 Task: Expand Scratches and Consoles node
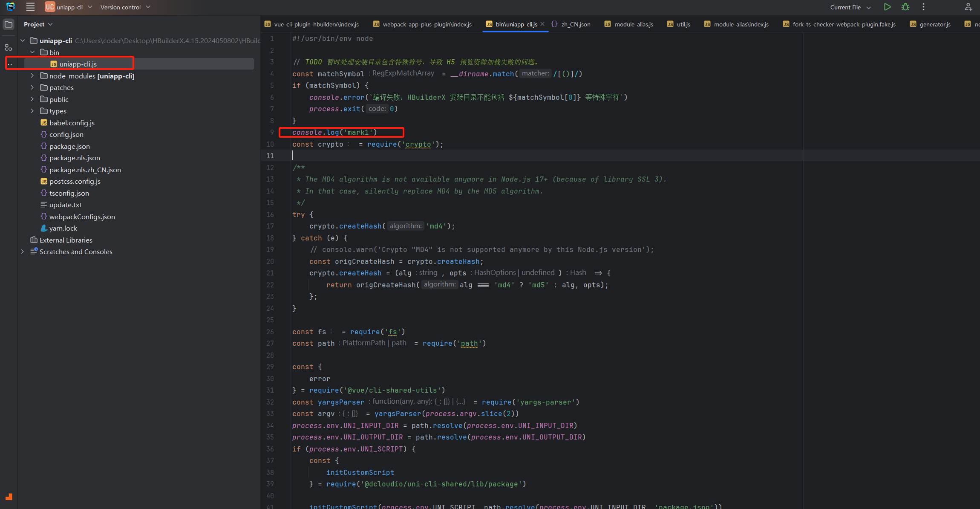click(23, 252)
